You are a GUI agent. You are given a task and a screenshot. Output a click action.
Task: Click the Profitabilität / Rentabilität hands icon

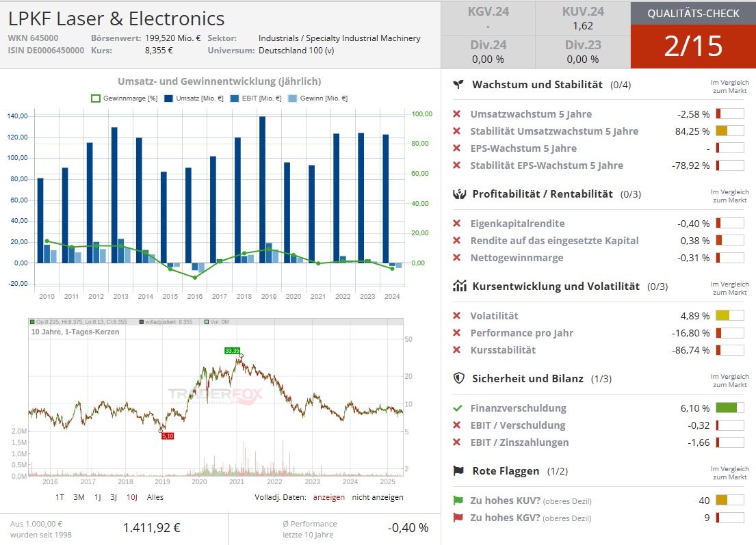460,194
